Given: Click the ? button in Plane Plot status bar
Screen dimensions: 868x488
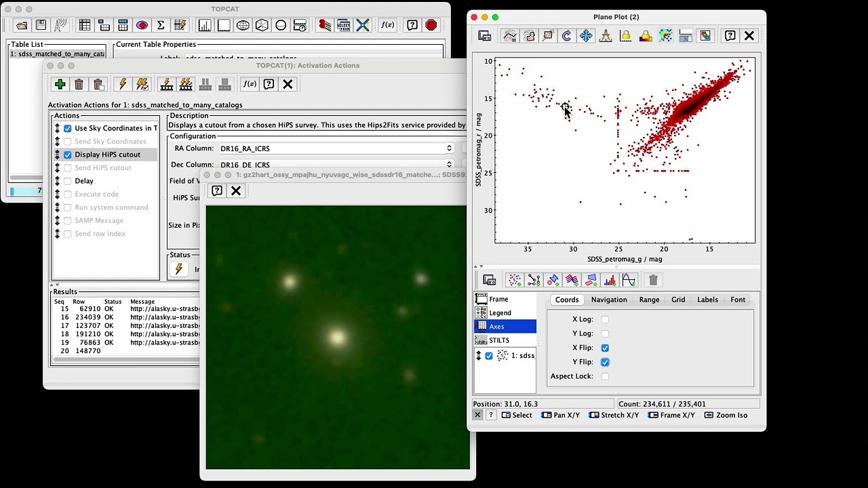Looking at the screenshot, I should pos(490,415).
